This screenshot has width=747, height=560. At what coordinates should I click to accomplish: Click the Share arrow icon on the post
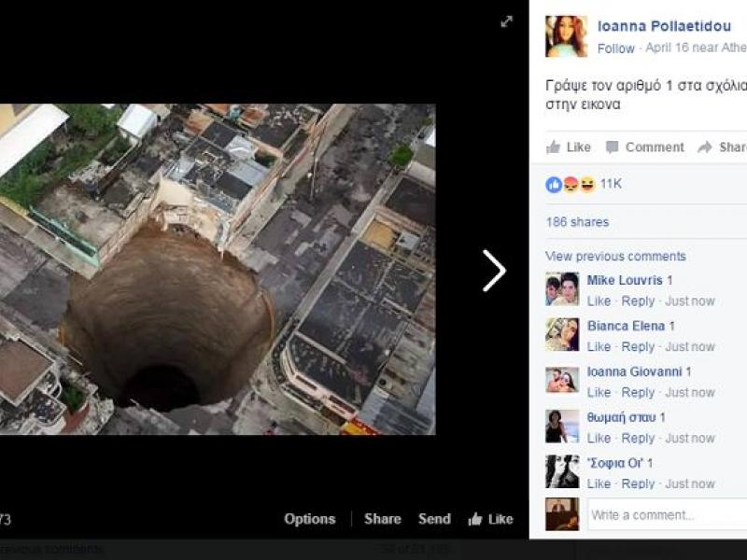pyautogui.click(x=705, y=147)
